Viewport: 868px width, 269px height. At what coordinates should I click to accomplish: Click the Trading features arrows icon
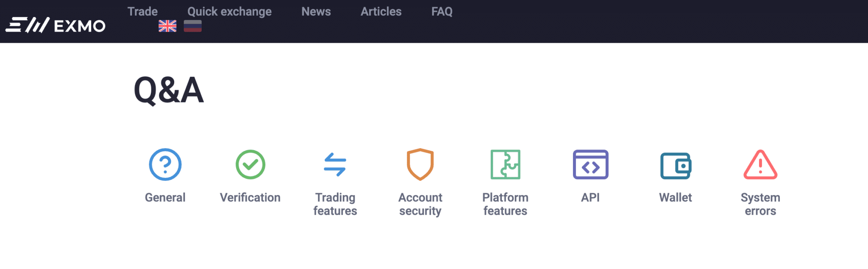335,164
